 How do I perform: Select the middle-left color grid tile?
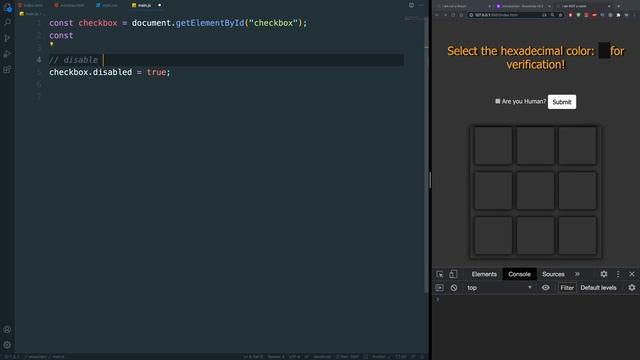click(493, 191)
